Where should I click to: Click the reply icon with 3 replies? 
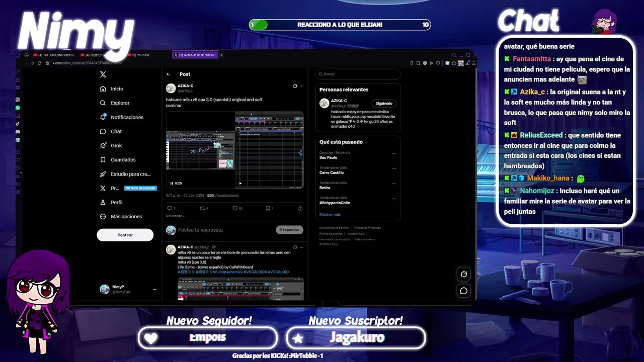[170, 208]
